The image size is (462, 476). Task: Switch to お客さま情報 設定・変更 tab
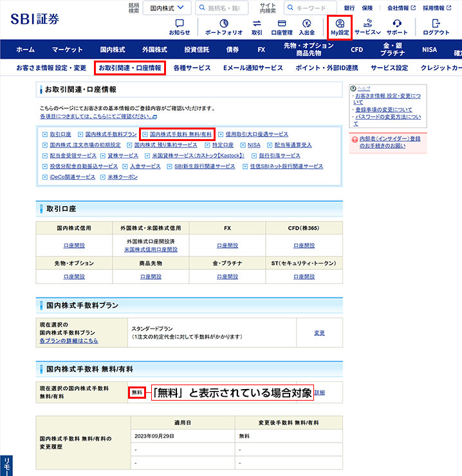pyautogui.click(x=51, y=68)
